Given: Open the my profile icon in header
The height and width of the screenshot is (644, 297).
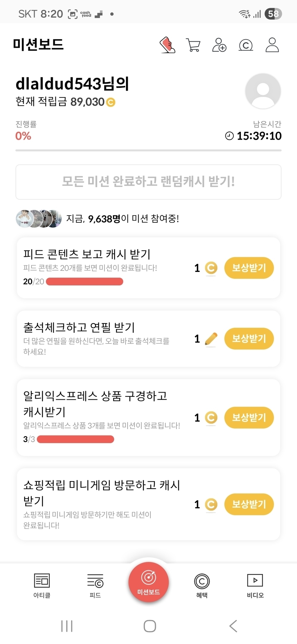Looking at the screenshot, I should pos(272,45).
